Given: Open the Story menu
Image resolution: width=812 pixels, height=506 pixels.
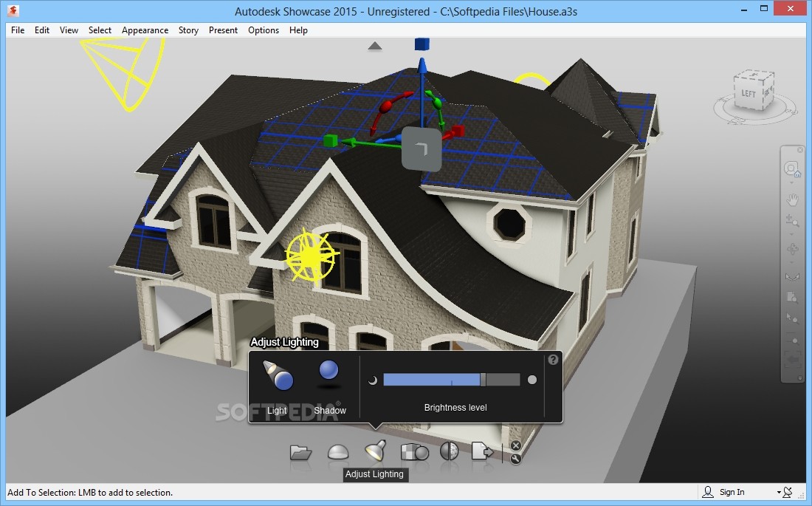Looking at the screenshot, I should (188, 30).
